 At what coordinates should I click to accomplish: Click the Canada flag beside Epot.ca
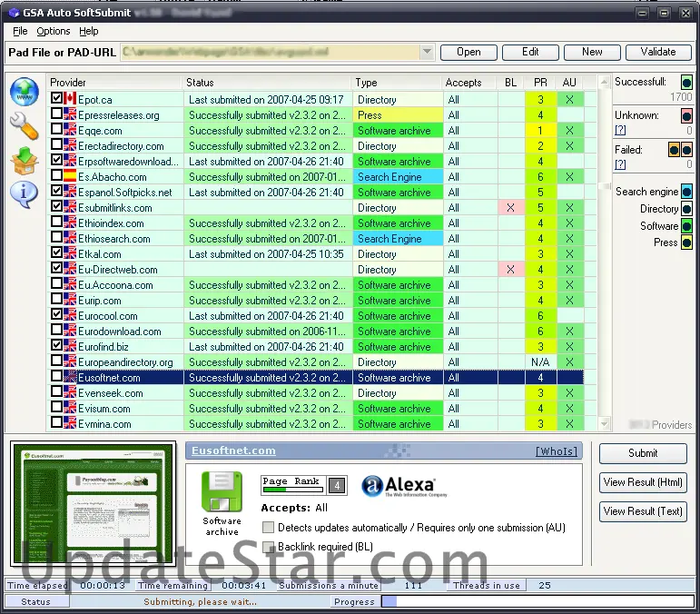point(70,99)
